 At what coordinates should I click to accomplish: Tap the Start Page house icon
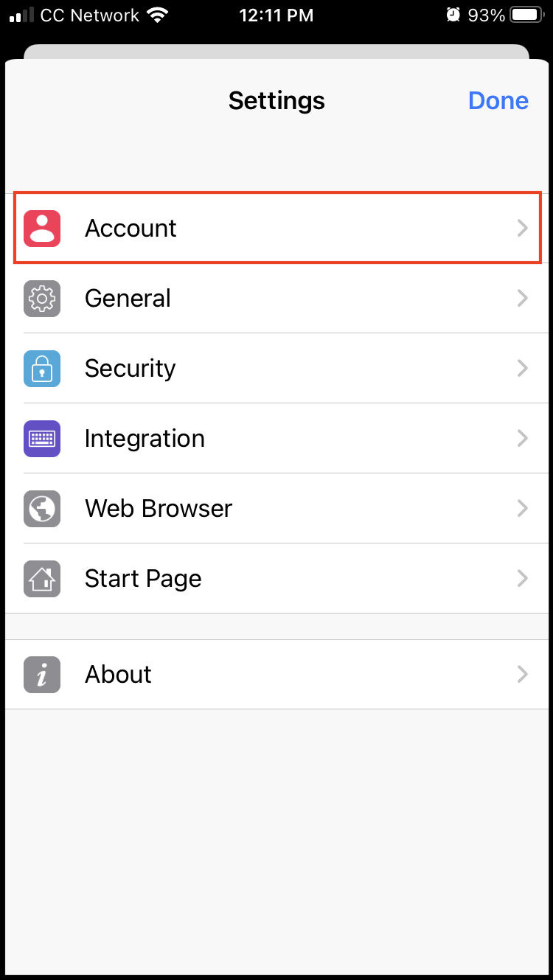(x=42, y=579)
